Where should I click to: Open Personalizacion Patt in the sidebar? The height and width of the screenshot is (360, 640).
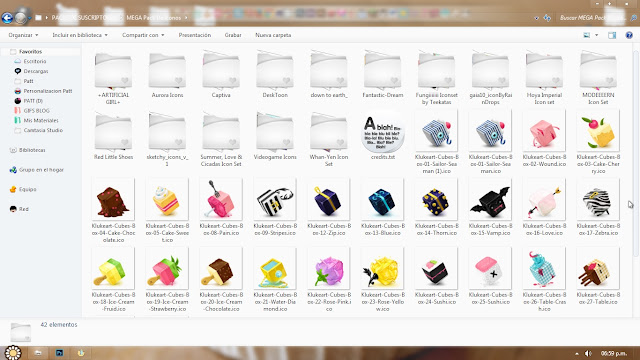coord(48,91)
